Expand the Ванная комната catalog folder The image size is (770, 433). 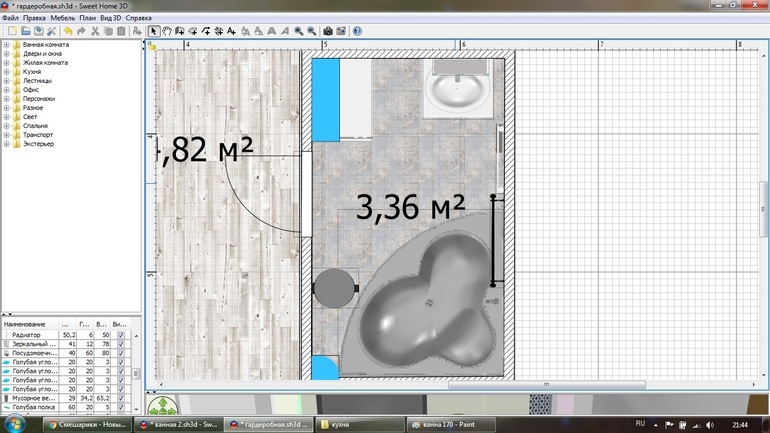point(6,45)
